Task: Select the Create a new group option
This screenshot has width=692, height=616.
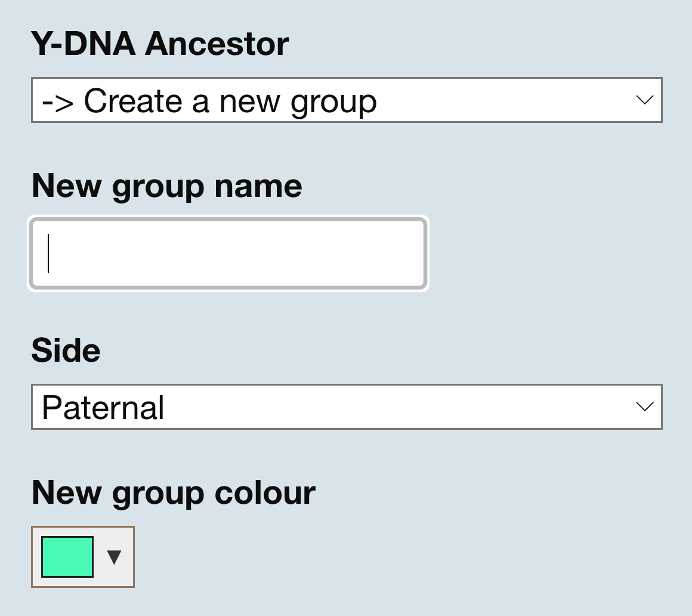Action: point(209,100)
